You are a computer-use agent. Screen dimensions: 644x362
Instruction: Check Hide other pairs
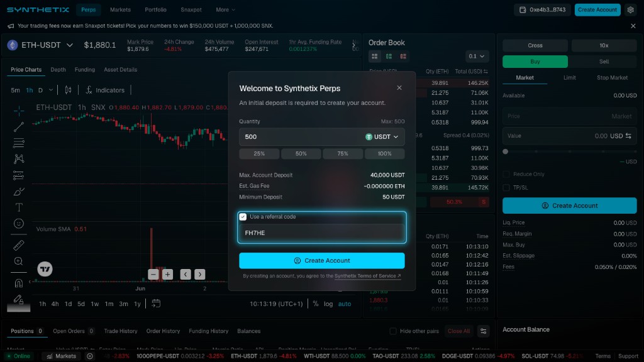(393, 331)
